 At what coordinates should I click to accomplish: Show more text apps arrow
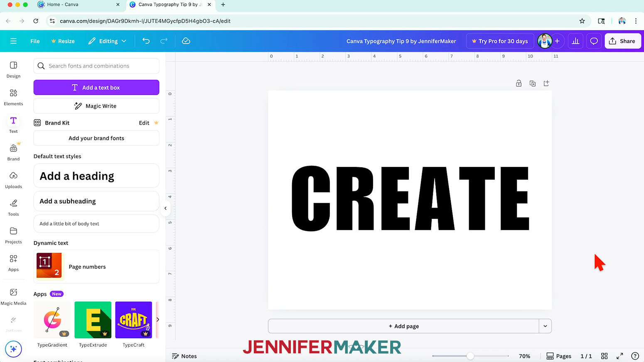coord(157,320)
